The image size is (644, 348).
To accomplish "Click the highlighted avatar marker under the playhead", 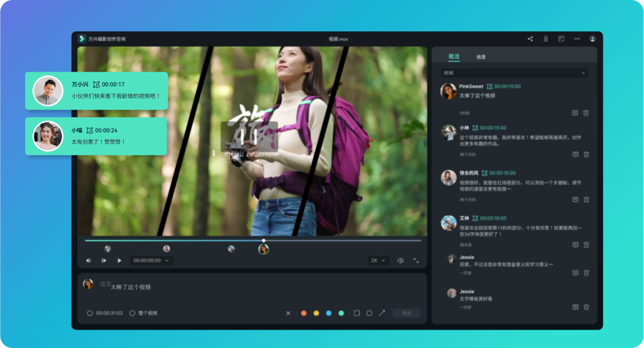I will 263,249.
